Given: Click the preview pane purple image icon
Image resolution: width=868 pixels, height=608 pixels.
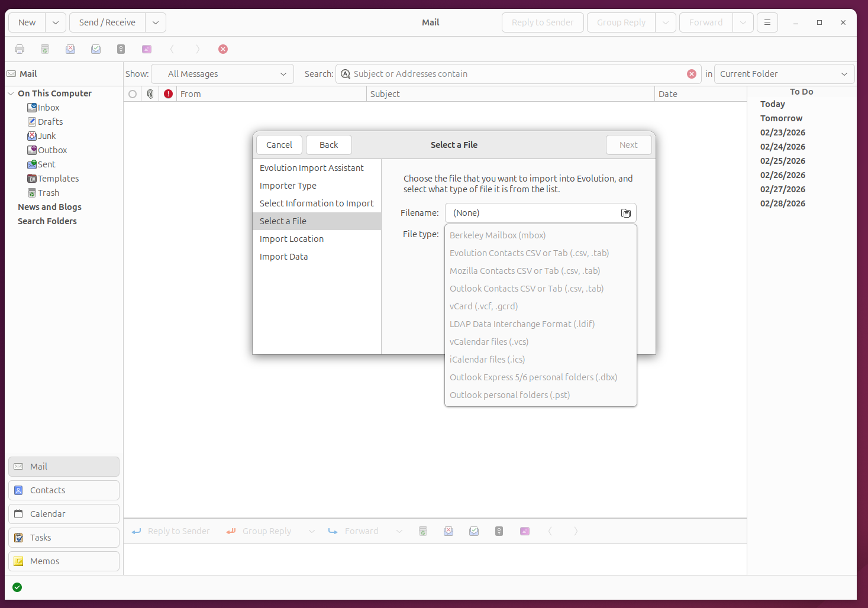Looking at the screenshot, I should [x=525, y=531].
